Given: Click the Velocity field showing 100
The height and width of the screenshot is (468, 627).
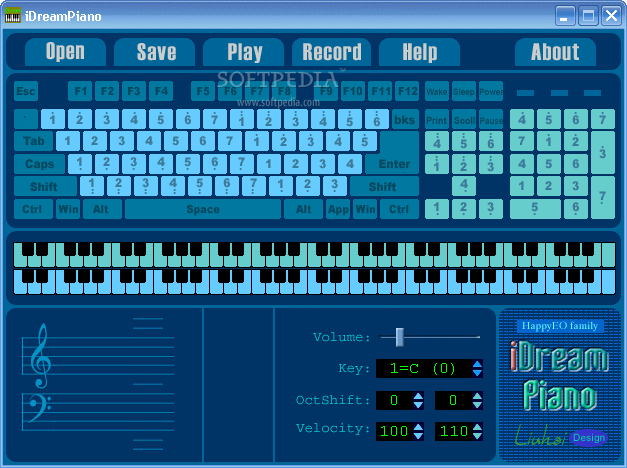Looking at the screenshot, I should (x=395, y=431).
